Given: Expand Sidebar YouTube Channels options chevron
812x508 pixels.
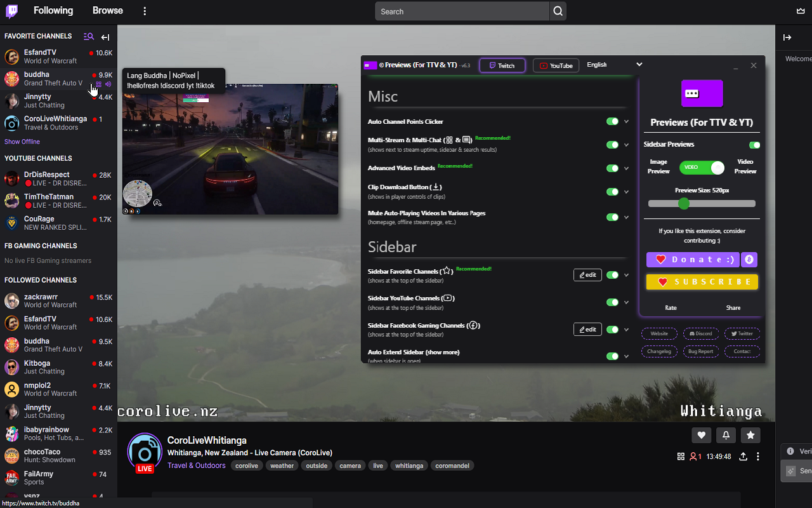Looking at the screenshot, I should (x=626, y=302).
